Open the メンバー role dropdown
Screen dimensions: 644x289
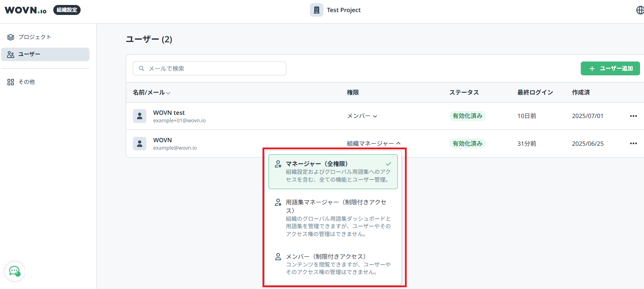point(362,116)
